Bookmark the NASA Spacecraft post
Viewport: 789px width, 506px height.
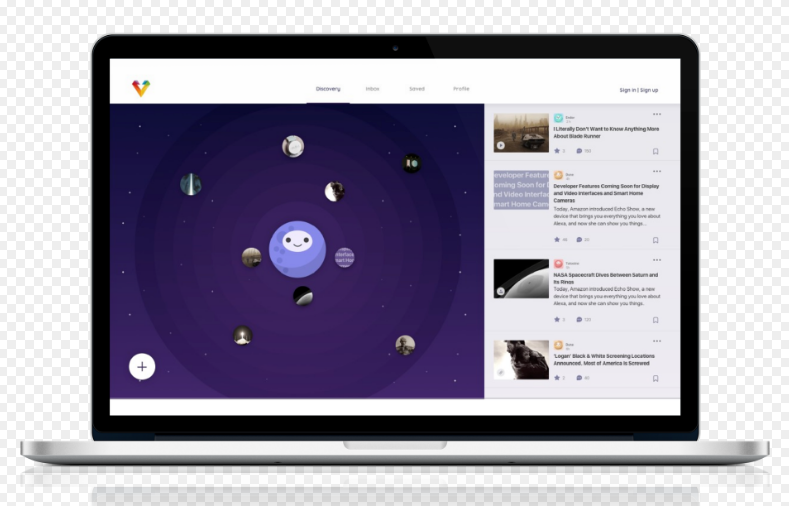pos(656,320)
